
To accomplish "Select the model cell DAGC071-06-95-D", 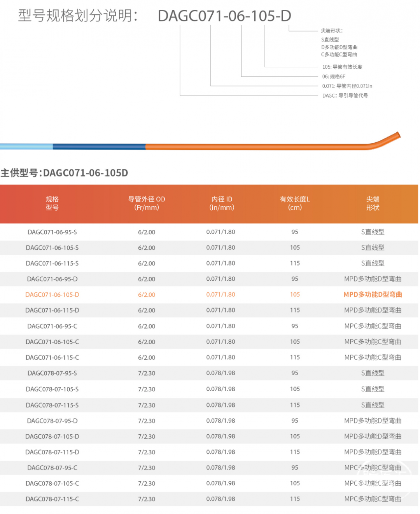I will coord(52,279).
